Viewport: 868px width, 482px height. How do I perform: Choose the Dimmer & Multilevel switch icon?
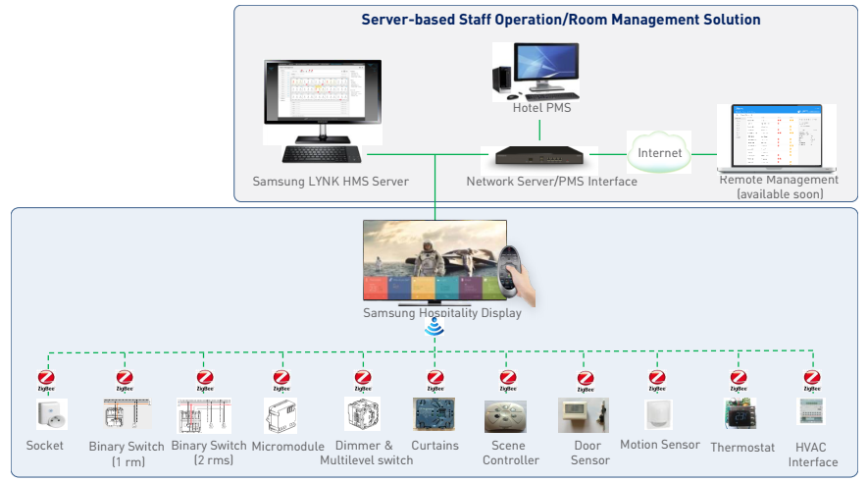tap(362, 414)
